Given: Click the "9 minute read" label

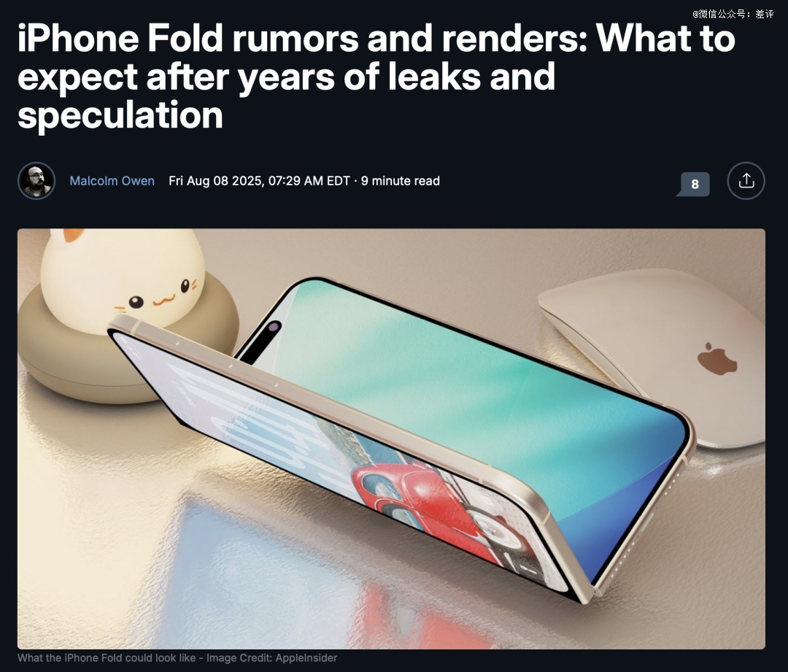Looking at the screenshot, I should 401,181.
